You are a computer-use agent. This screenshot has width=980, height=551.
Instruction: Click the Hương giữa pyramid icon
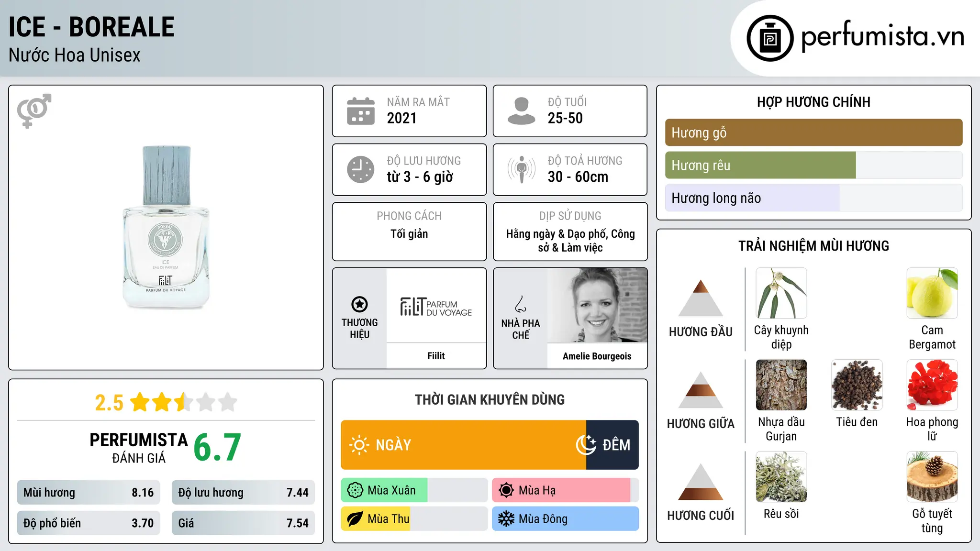(701, 390)
